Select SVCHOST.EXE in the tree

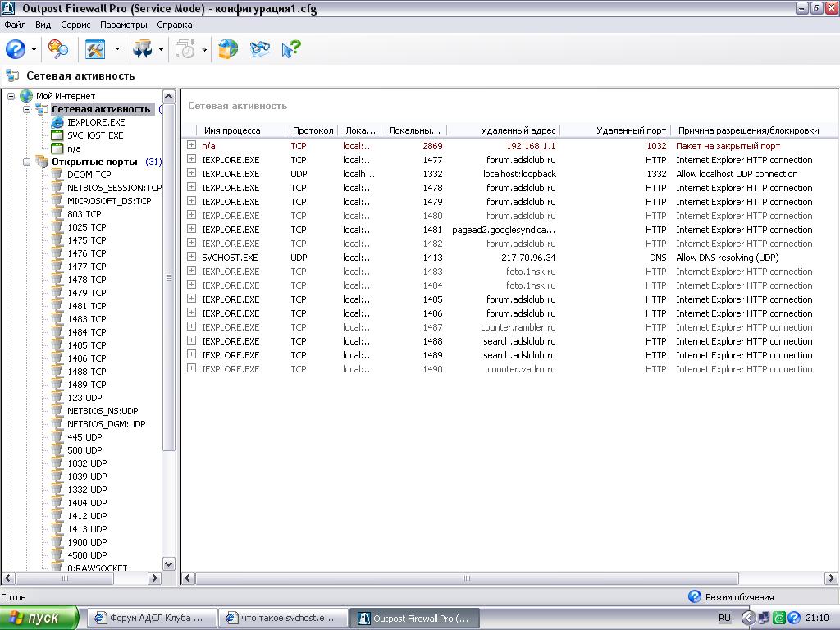point(95,135)
